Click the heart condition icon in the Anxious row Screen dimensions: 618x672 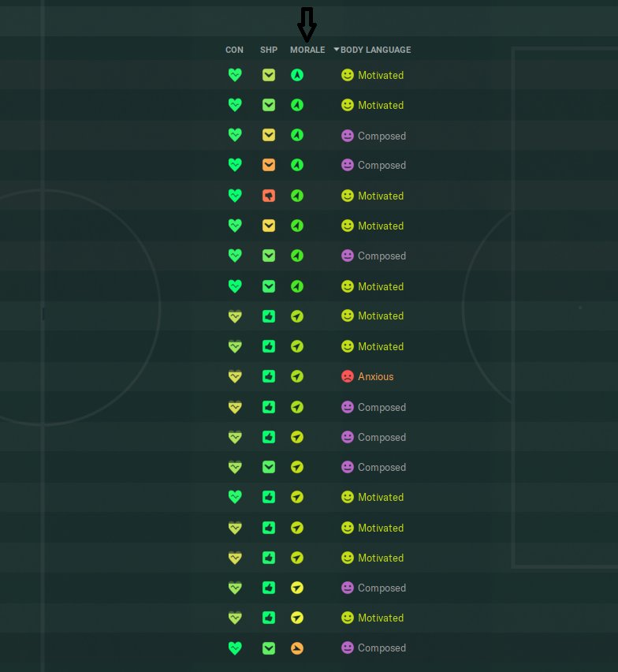tap(235, 377)
